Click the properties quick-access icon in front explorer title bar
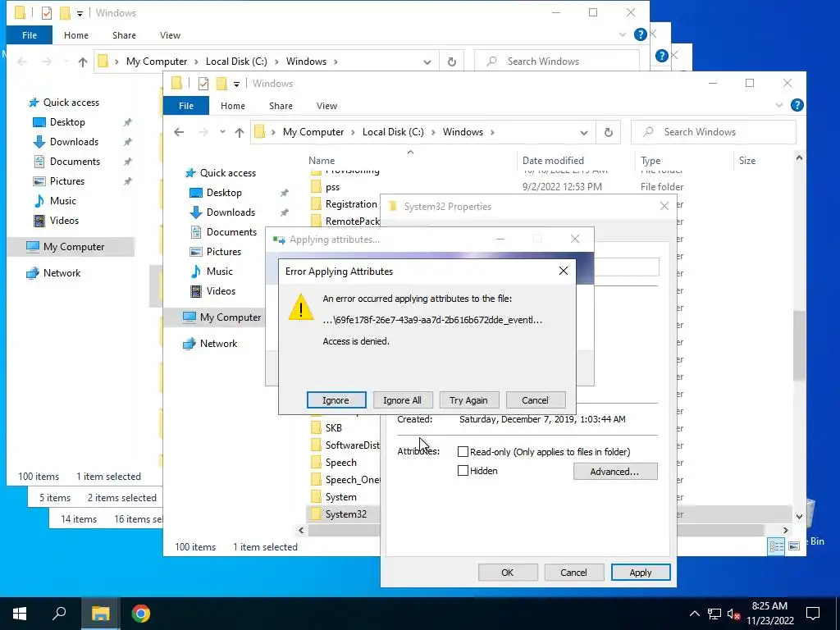840x630 pixels. click(x=203, y=83)
